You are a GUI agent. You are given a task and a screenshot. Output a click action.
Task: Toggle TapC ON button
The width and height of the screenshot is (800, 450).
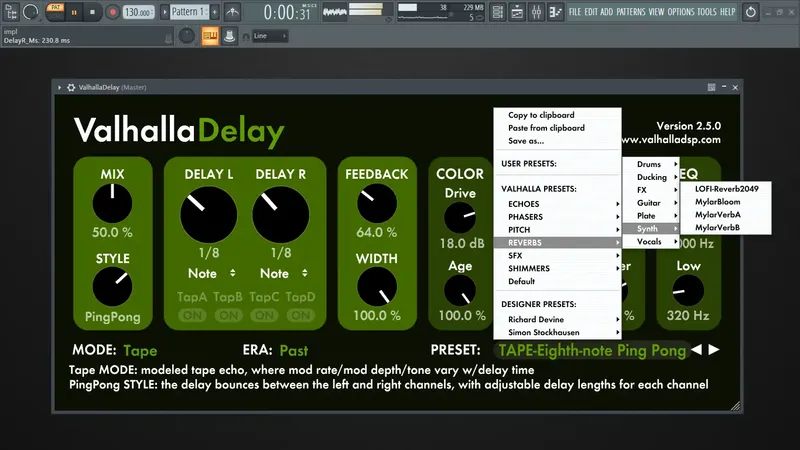click(264, 315)
